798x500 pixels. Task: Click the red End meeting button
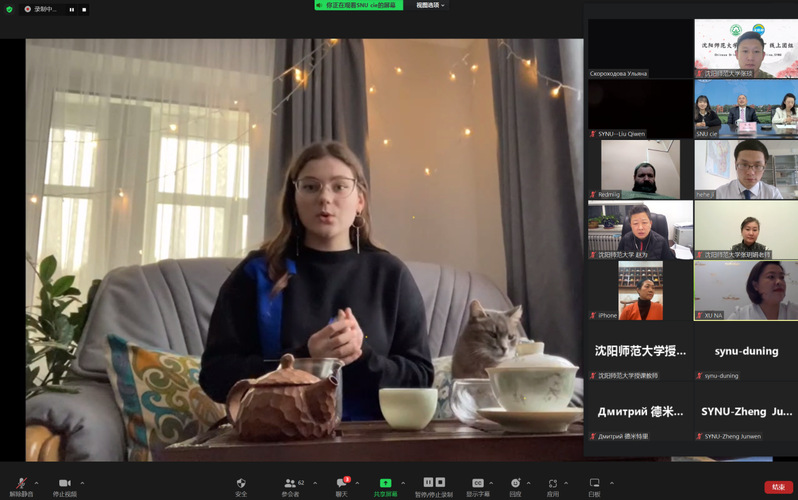coord(778,487)
